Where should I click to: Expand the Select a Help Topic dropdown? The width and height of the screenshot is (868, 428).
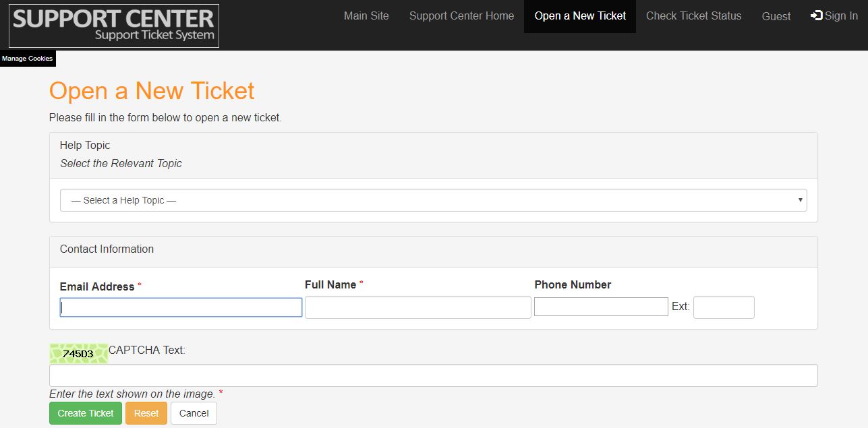pyautogui.click(x=433, y=200)
